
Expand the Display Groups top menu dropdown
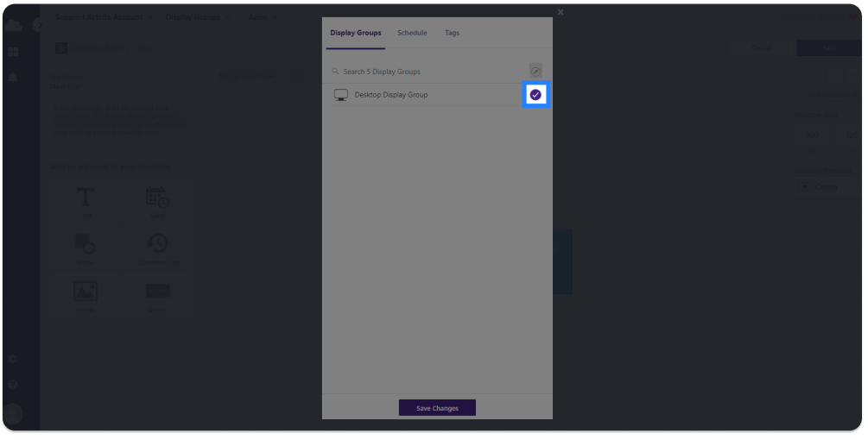pos(198,17)
